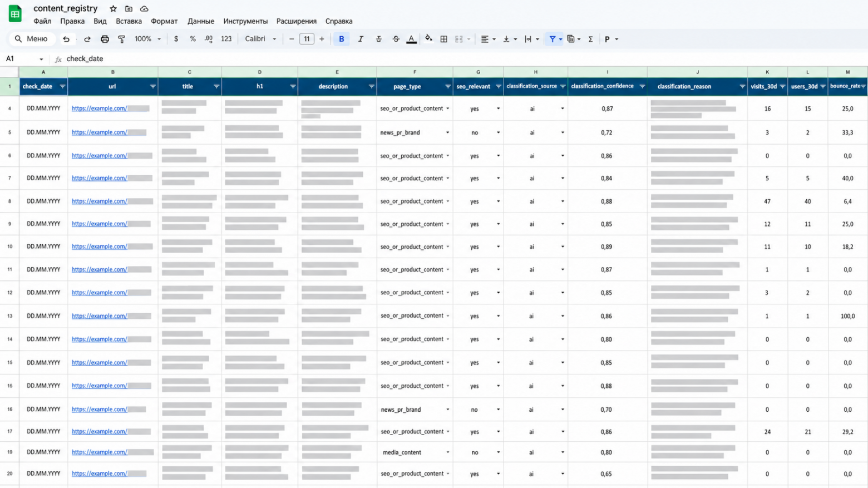The image size is (868, 488).
Task: Select the 0,89 confidence cell
Action: (x=607, y=247)
